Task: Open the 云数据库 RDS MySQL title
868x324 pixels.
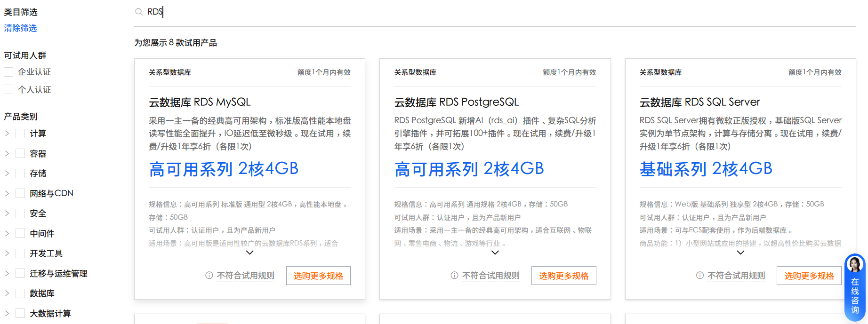Action: 200,102
